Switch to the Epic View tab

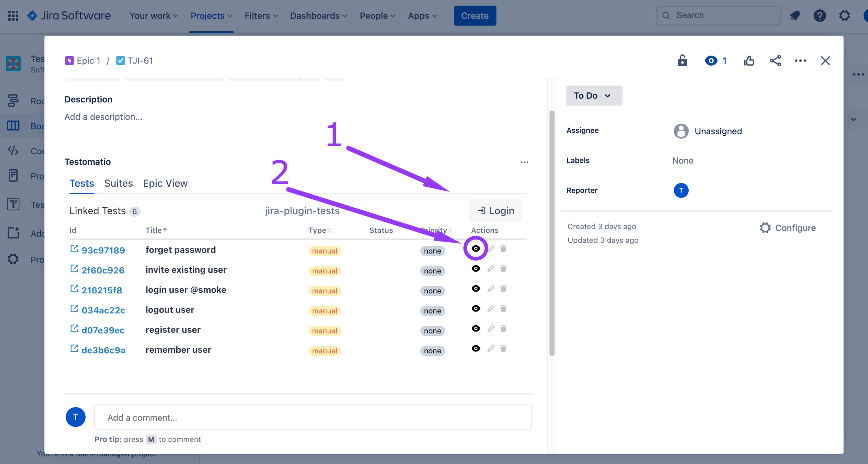(x=165, y=183)
